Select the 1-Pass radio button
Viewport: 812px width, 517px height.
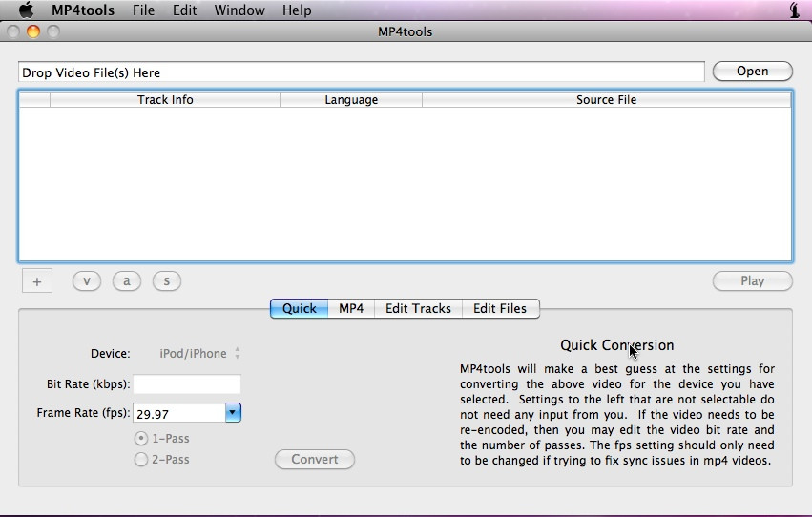pos(141,439)
